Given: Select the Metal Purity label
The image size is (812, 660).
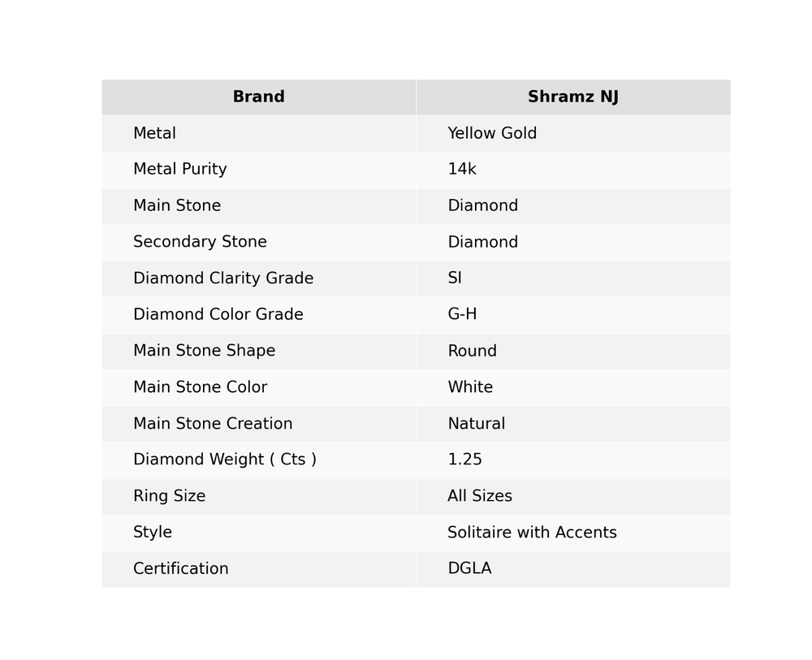Looking at the screenshot, I should pos(179,170).
